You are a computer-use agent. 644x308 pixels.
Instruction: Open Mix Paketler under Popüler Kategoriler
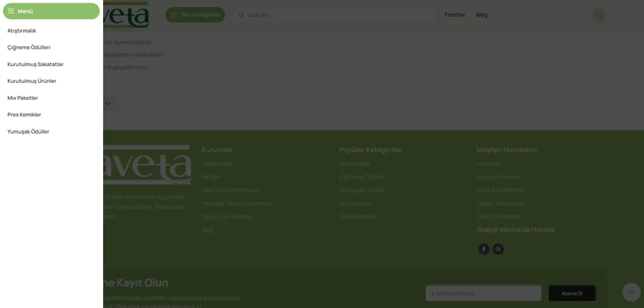tap(356, 203)
